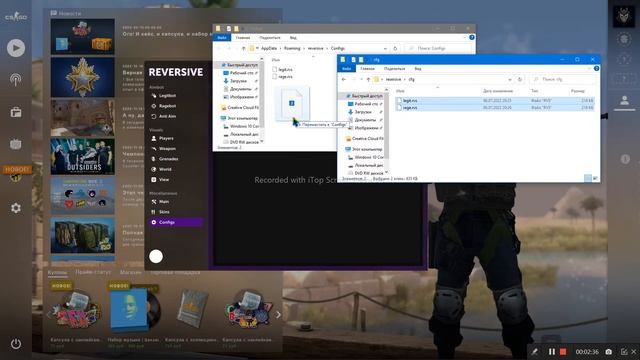Go up one folder in cfg window

click(x=368, y=79)
